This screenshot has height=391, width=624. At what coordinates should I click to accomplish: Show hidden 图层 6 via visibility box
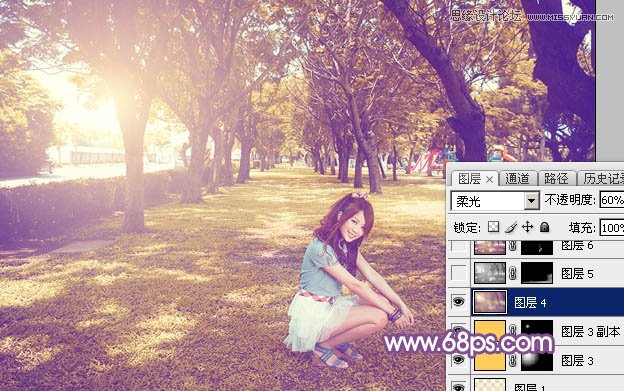coord(458,247)
